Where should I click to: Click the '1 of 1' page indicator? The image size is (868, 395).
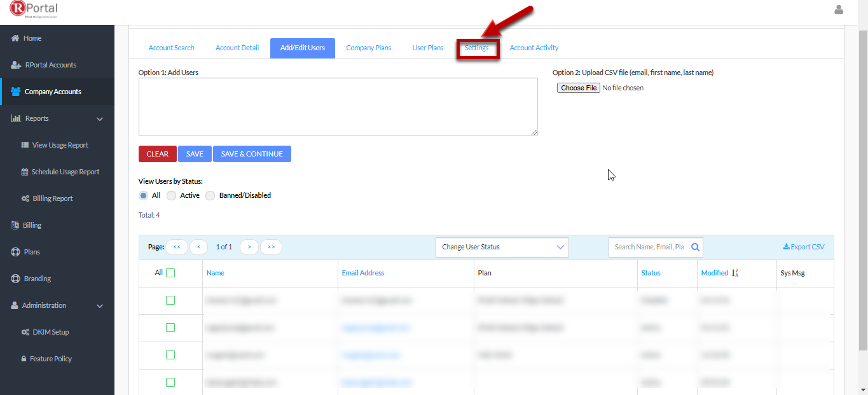click(224, 247)
